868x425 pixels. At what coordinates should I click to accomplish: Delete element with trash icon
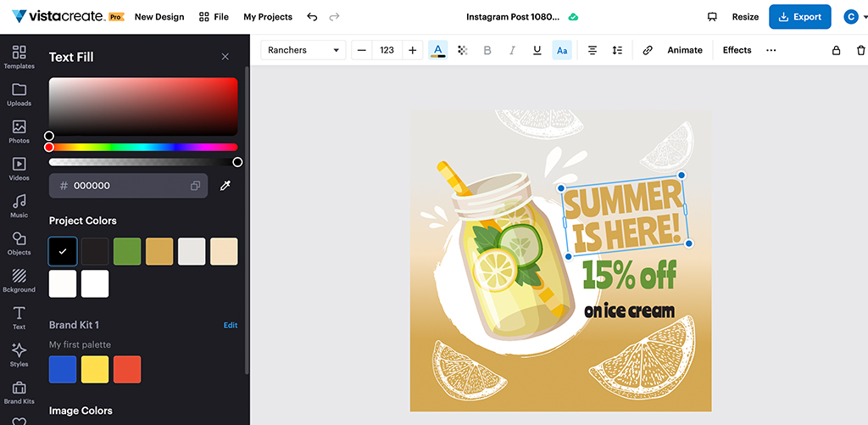pyautogui.click(x=860, y=50)
